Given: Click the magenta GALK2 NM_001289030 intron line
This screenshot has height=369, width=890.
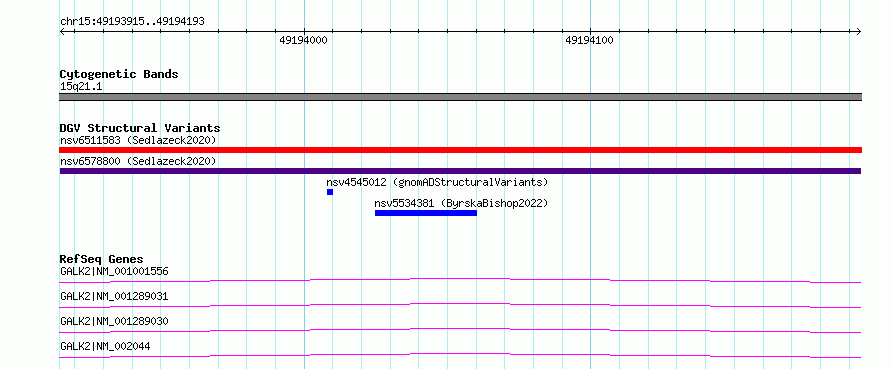Looking at the screenshot, I should (x=460, y=330).
